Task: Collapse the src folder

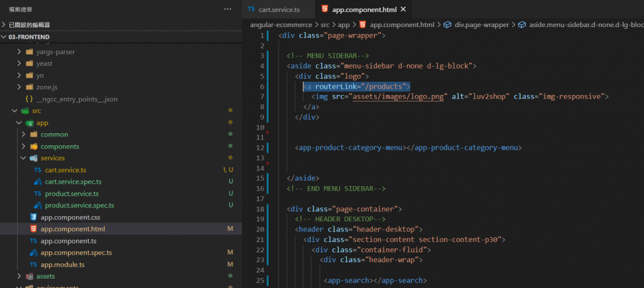Action: point(15,111)
